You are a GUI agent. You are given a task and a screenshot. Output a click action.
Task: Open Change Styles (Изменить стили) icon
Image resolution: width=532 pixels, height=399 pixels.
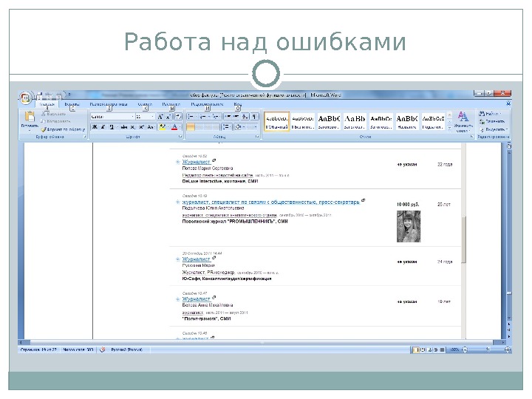click(x=463, y=122)
